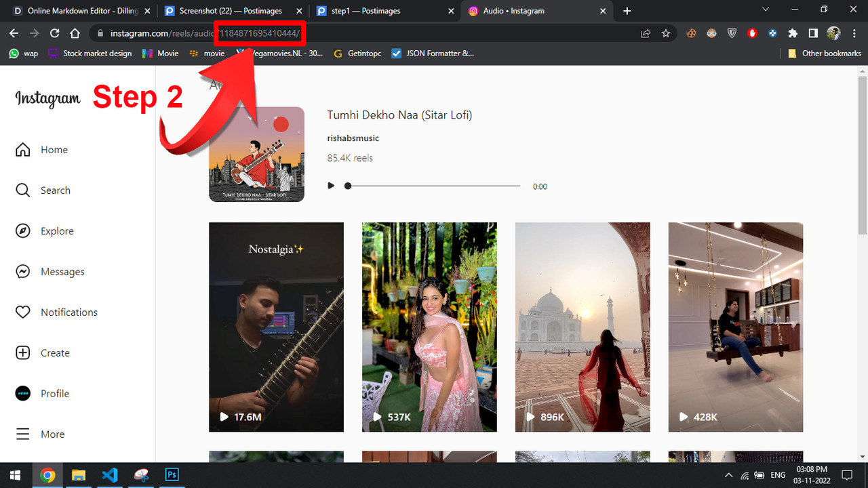Viewport: 868px width, 488px height.
Task: Bookmark this page with the star
Action: [666, 33]
